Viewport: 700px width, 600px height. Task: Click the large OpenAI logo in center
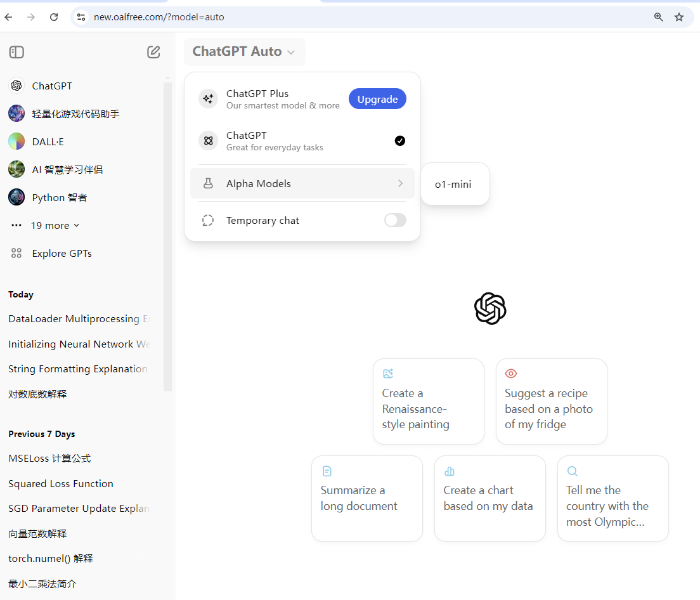[x=490, y=308]
